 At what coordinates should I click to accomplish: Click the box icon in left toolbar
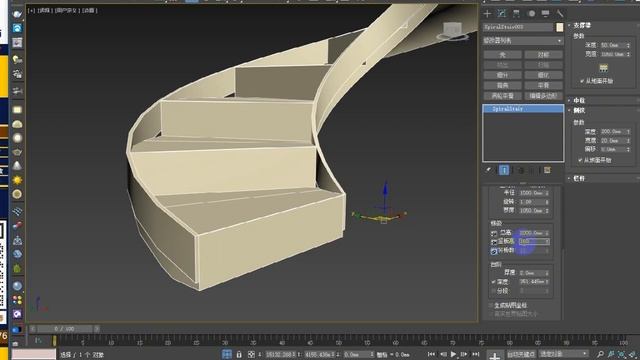[x=17, y=109]
